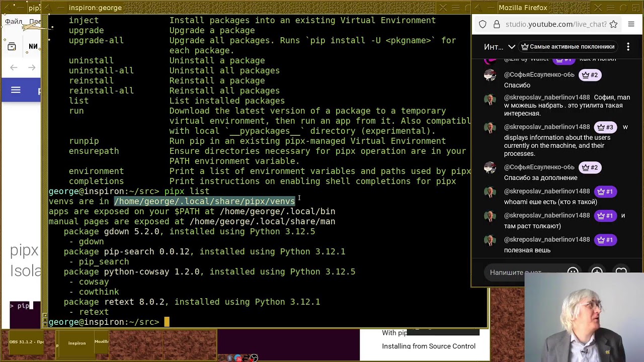The width and height of the screenshot is (644, 362).
Task: Go forward with right browser arrow
Action: (32, 67)
